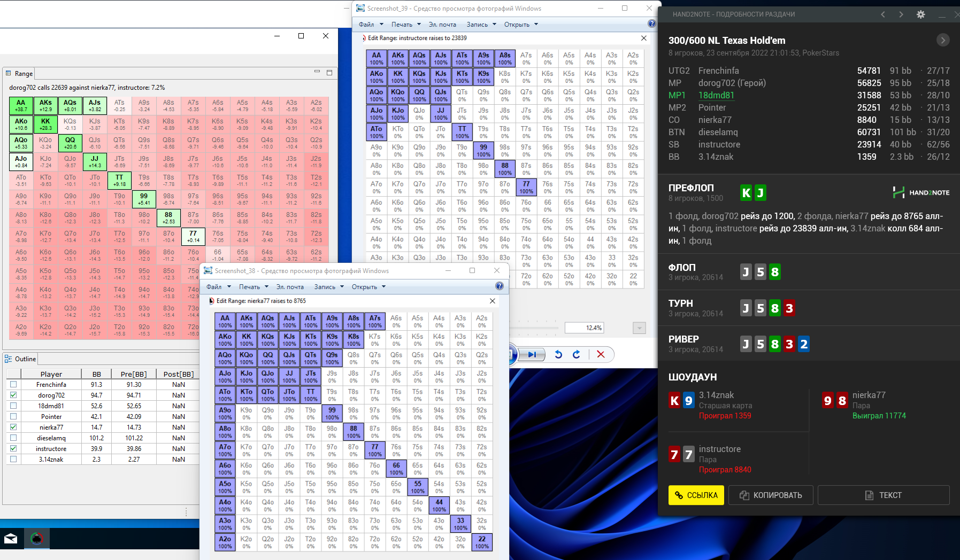Click the 12.4% percentage field
The width and height of the screenshot is (960, 560).
(584, 328)
